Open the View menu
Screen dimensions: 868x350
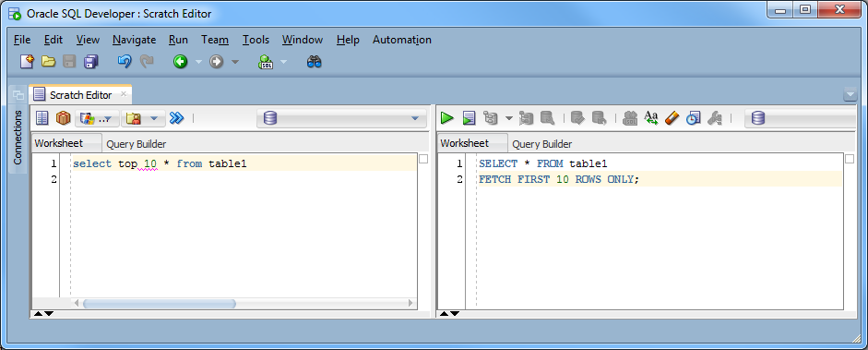pos(88,40)
